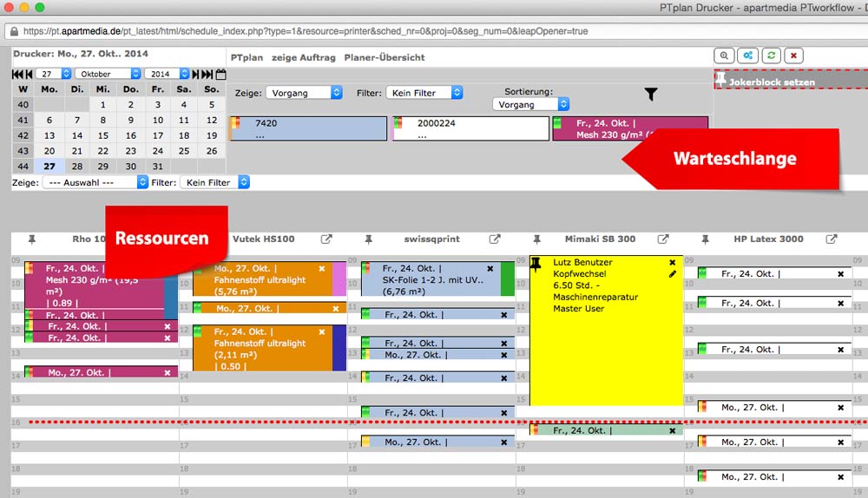Viewport: 868px width, 498px height.
Task: Select Mesh 230 g/m² queue item
Action: click(630, 128)
